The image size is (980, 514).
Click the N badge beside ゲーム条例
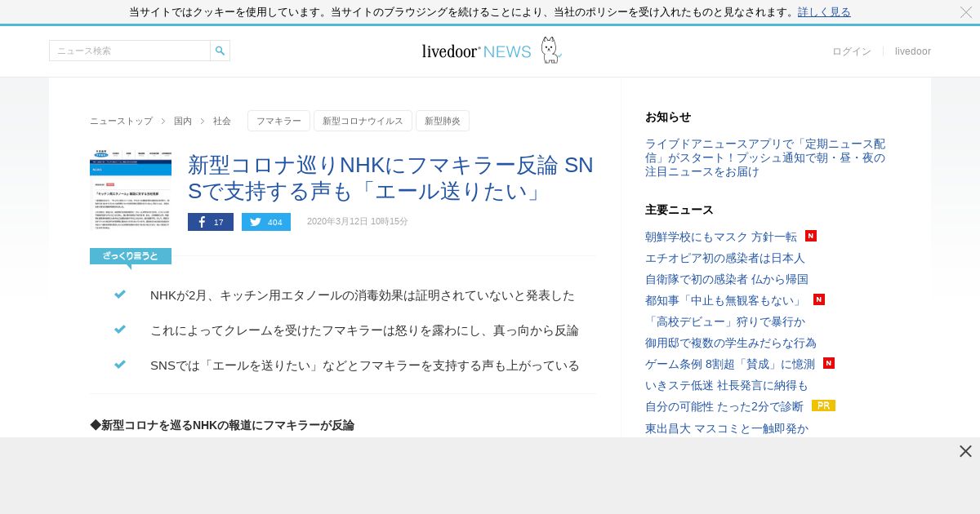click(829, 363)
